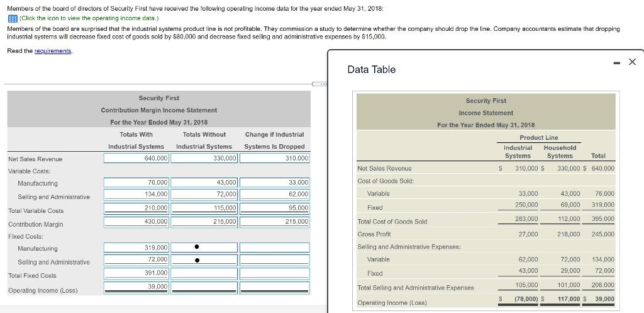Click Household Systems net sales 330,000 in Data Table
This screenshot has width=644, height=313.
click(569, 169)
